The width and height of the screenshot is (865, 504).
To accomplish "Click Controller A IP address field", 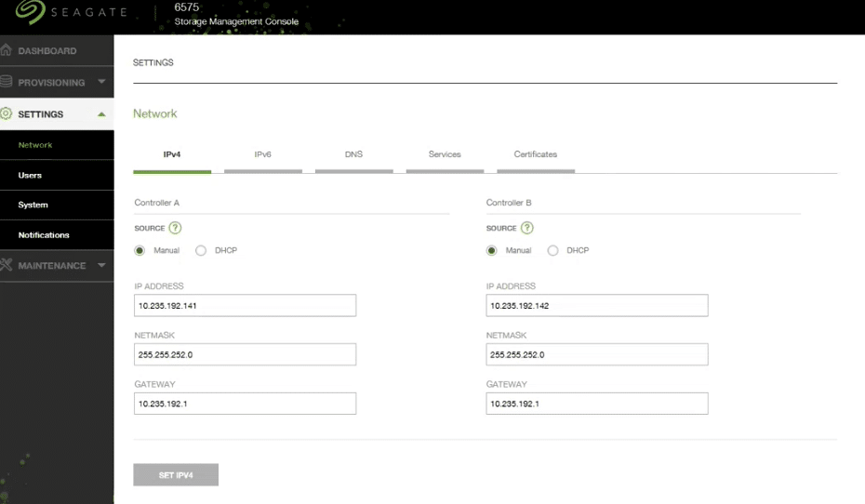I will click(245, 306).
